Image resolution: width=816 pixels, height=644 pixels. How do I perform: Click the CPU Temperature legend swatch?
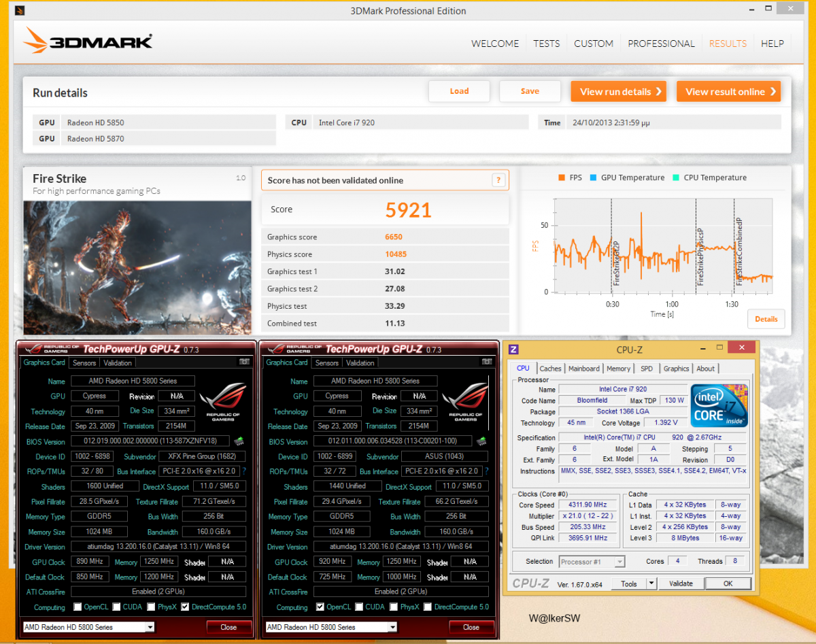pos(675,177)
